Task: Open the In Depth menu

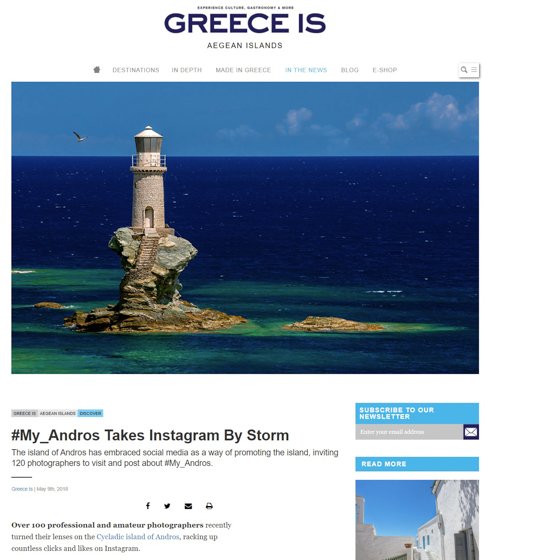Action: (187, 70)
